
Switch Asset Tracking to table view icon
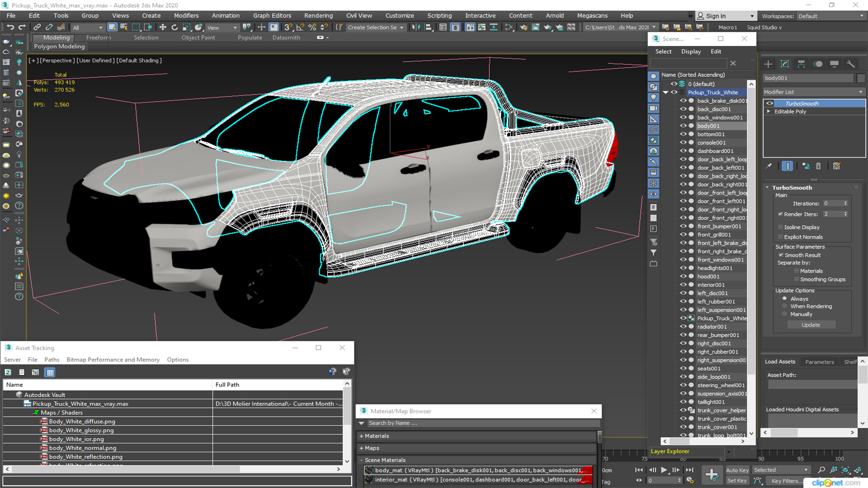[50, 372]
